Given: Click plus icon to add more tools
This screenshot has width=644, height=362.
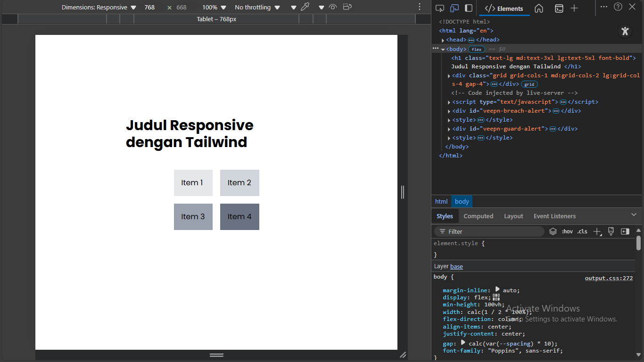Looking at the screenshot, I should click(x=574, y=8).
